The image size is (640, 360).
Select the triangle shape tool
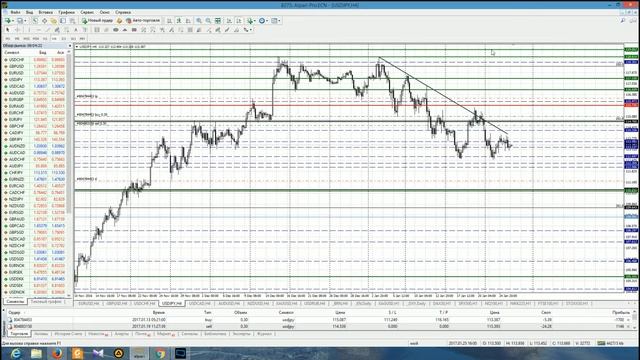coord(125,30)
